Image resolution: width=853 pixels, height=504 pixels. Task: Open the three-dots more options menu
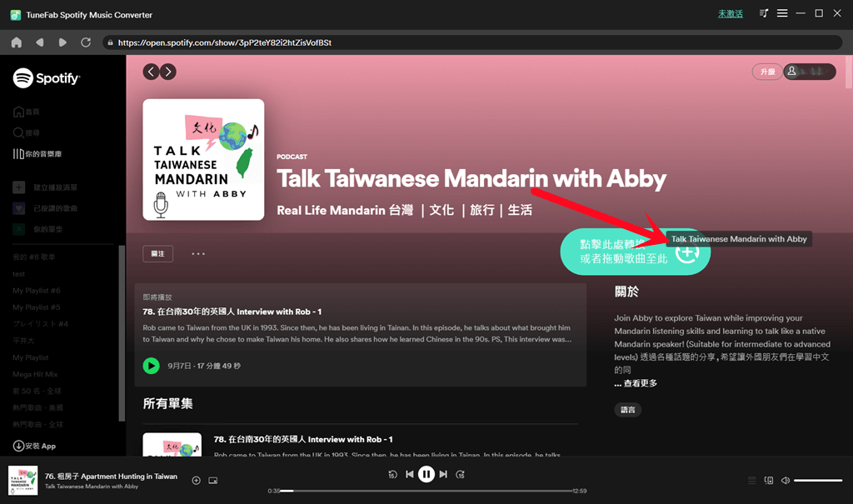tap(198, 253)
